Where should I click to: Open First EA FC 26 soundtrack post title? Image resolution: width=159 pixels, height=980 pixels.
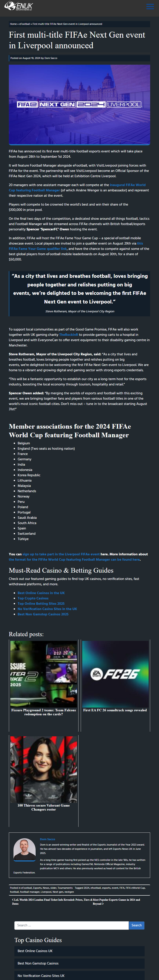115,710
